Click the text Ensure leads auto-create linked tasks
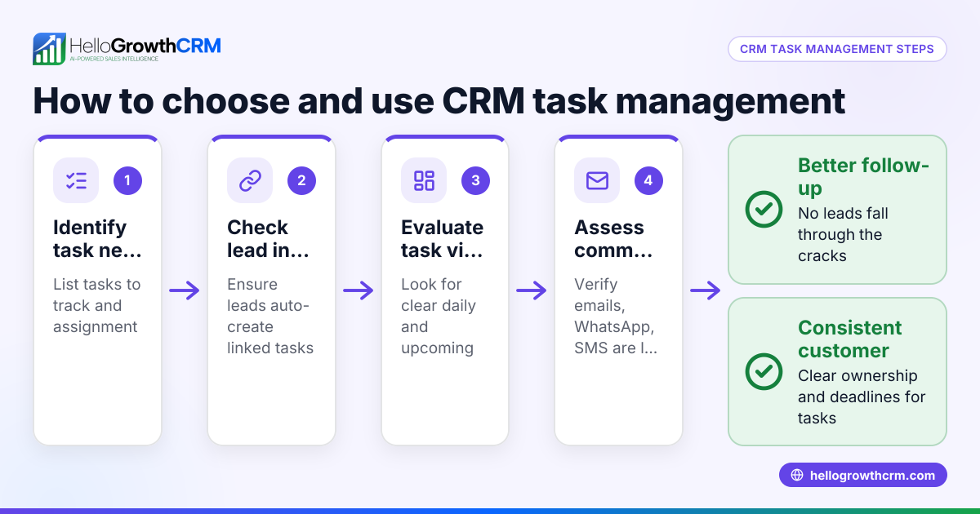The height and width of the screenshot is (514, 980). coord(270,317)
